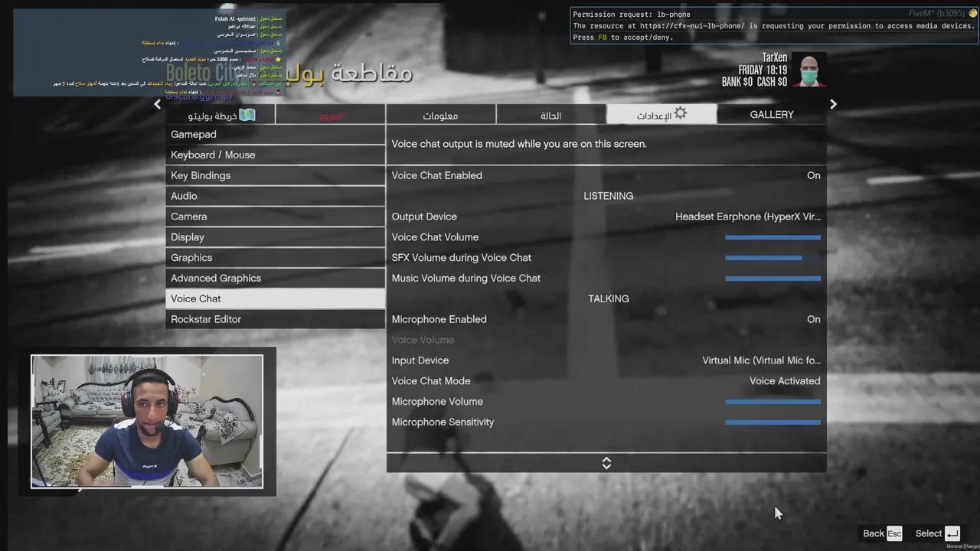Open the red الخروج tab
The height and width of the screenshot is (551, 980).
tap(331, 115)
